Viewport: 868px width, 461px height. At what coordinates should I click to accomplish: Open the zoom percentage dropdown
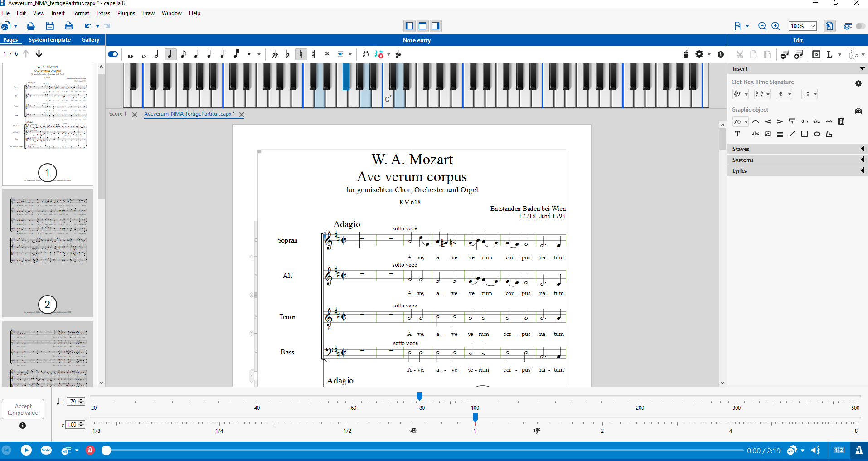(x=802, y=26)
